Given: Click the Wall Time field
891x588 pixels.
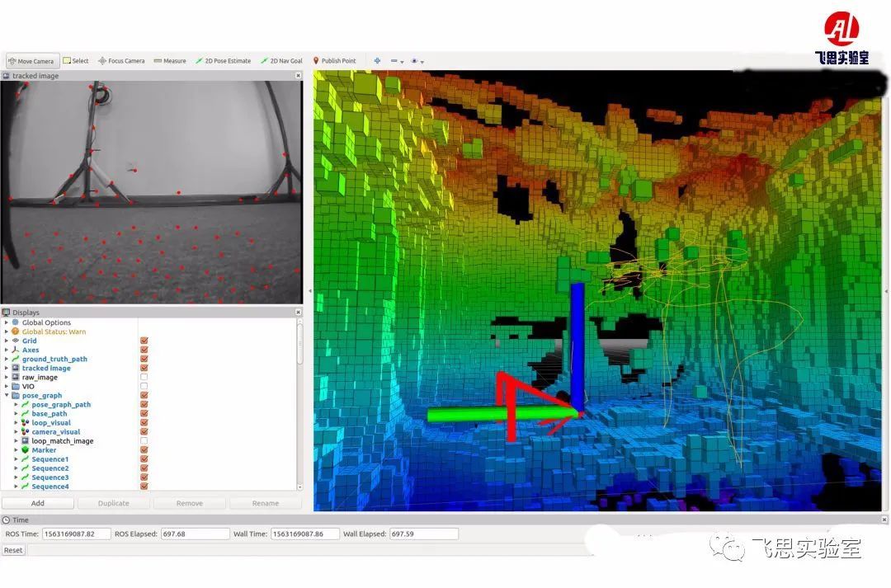Looking at the screenshot, I should 304,534.
